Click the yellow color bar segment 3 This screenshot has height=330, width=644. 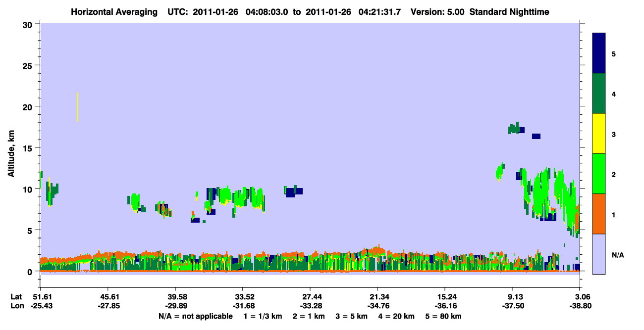click(x=599, y=134)
